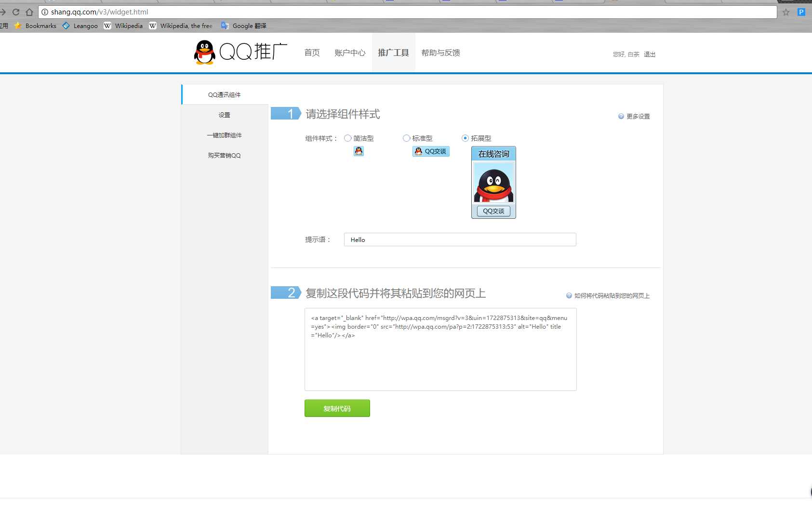
Task: Open the Wikipedia, the free bookmark
Action: click(x=181, y=26)
